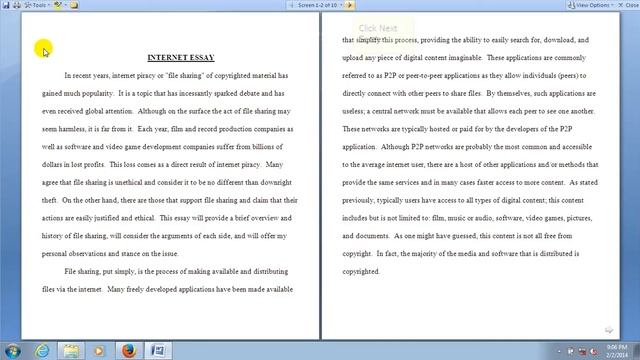Click line starting 'that simplify this process'

[465, 40]
